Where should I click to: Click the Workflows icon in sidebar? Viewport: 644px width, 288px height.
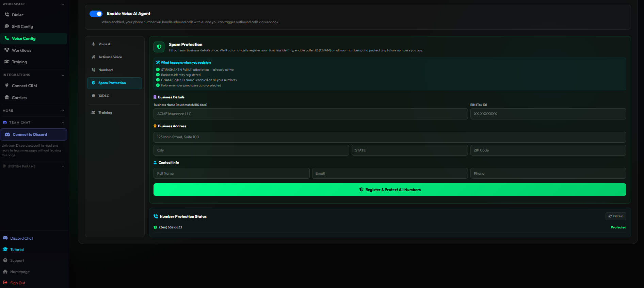coord(7,50)
